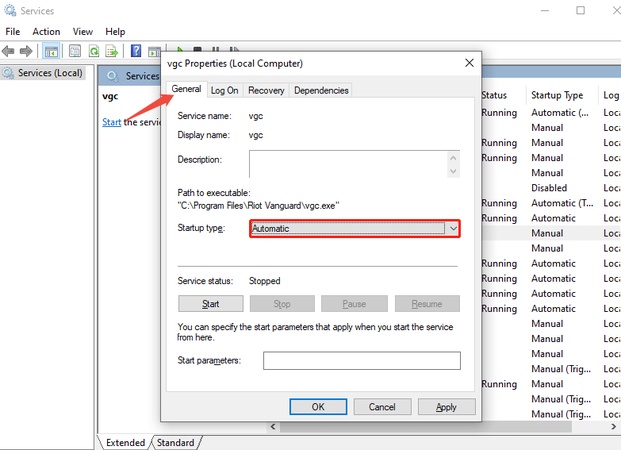Click the greyed Stop button
The image size is (621, 450).
pos(282,304)
